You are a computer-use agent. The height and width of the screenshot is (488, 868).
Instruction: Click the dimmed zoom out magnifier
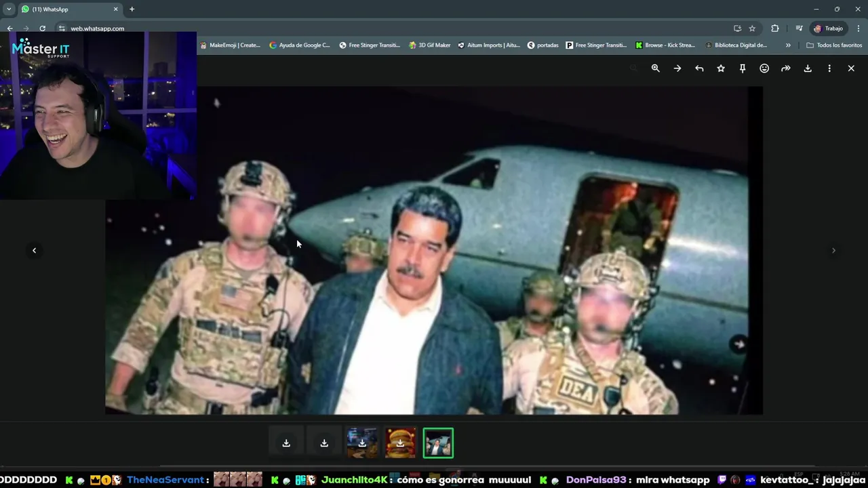634,68
